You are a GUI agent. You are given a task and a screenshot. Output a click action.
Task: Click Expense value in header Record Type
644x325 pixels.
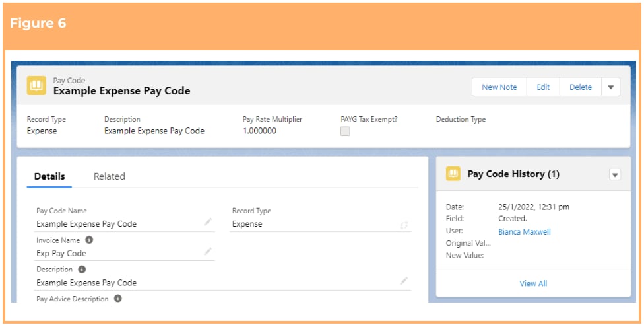[42, 131]
